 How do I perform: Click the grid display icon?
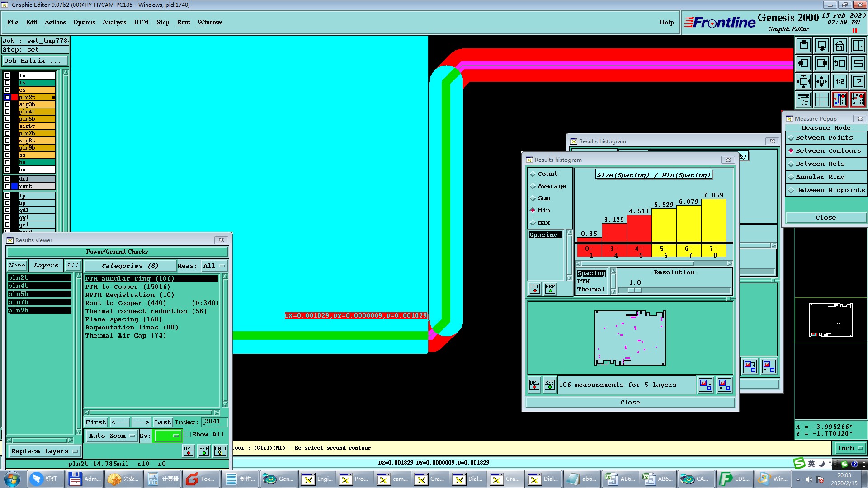[x=821, y=99]
